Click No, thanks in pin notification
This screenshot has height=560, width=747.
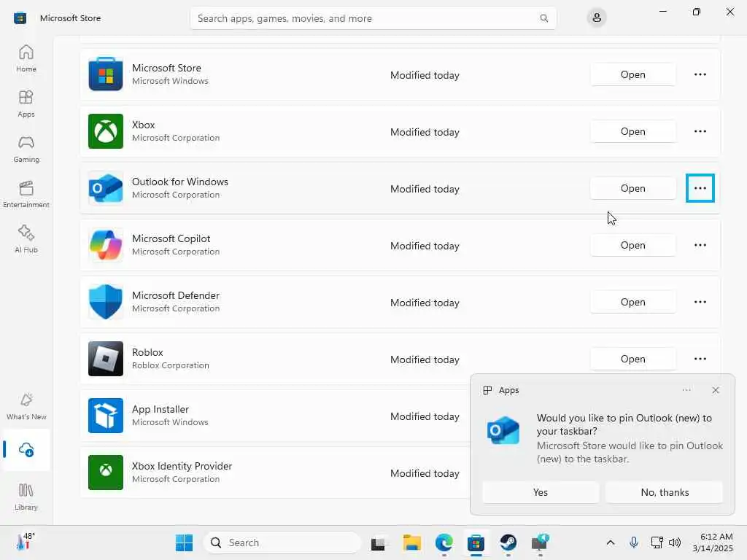(x=664, y=492)
